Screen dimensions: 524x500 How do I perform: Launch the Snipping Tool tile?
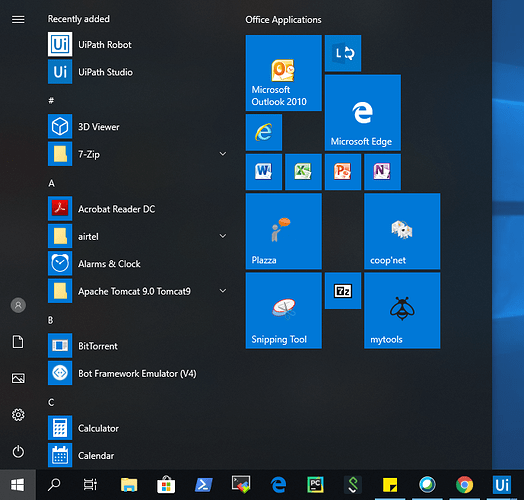[284, 310]
